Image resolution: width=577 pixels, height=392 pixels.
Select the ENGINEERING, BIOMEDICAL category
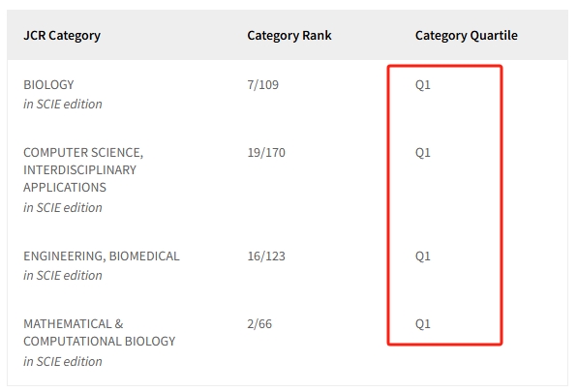click(x=102, y=256)
